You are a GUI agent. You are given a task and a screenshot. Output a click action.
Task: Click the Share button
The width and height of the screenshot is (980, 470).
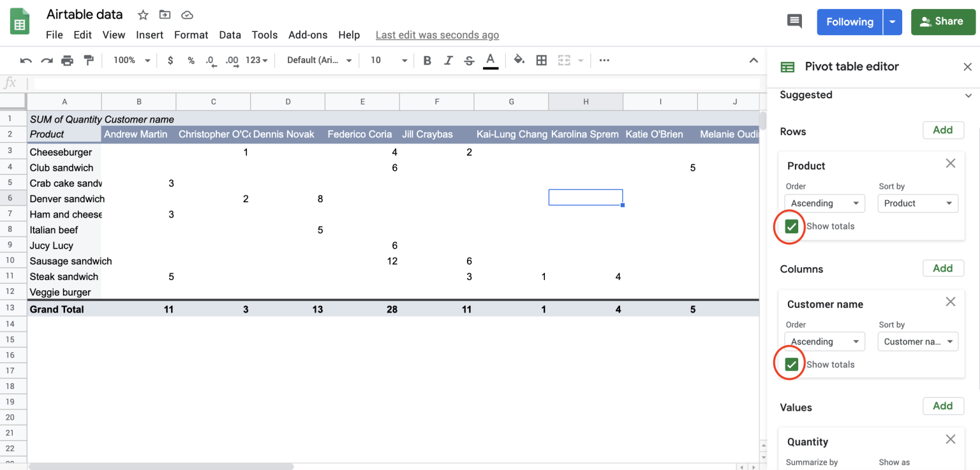943,21
